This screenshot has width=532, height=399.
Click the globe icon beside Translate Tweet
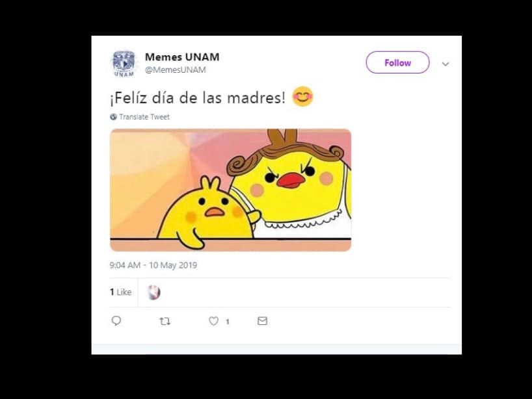coord(113,117)
